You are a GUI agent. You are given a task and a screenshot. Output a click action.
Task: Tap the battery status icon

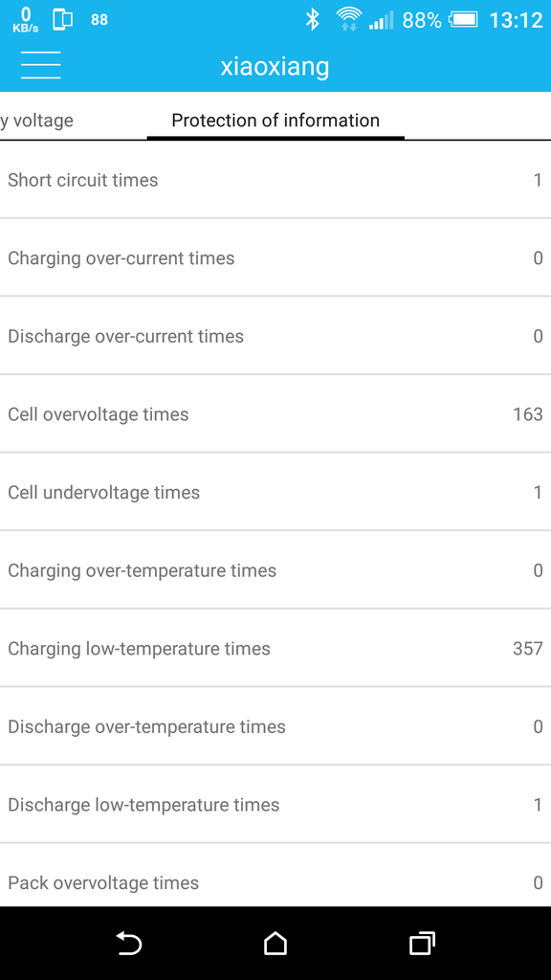[x=464, y=20]
